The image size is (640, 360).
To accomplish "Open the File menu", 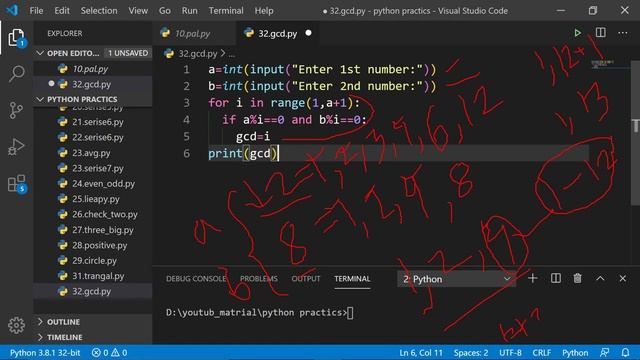I will 36,11.
